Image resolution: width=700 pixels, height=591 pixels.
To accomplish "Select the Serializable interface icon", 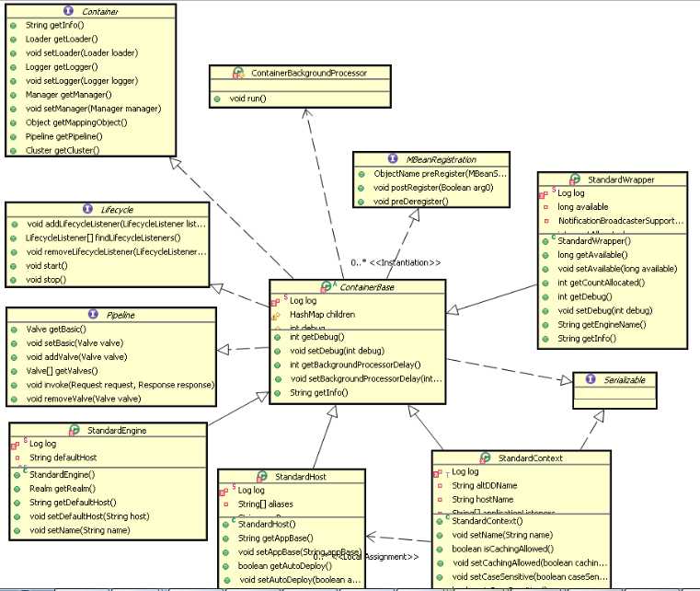I will (591, 379).
